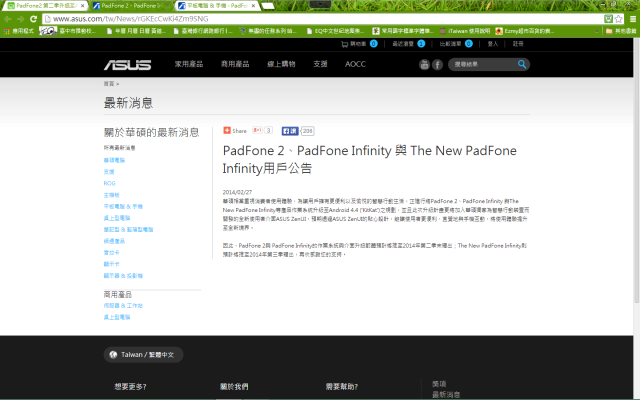The width and height of the screenshot is (640, 400).
Task: Open the 支援 menu
Action: tap(320, 64)
